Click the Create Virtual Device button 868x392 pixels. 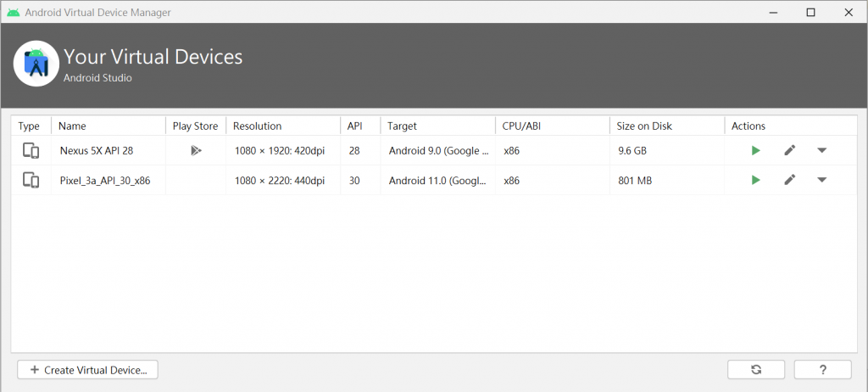(x=87, y=370)
